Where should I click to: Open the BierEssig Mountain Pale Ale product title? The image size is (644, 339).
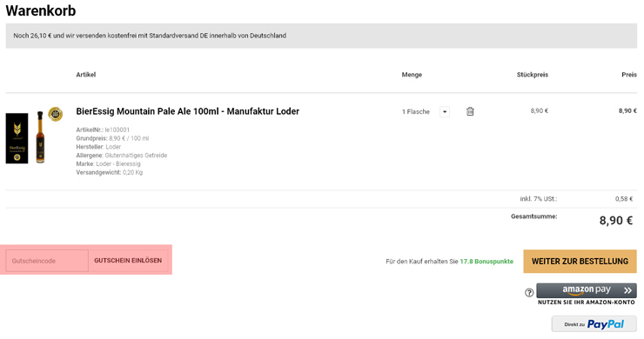pyautogui.click(x=188, y=111)
